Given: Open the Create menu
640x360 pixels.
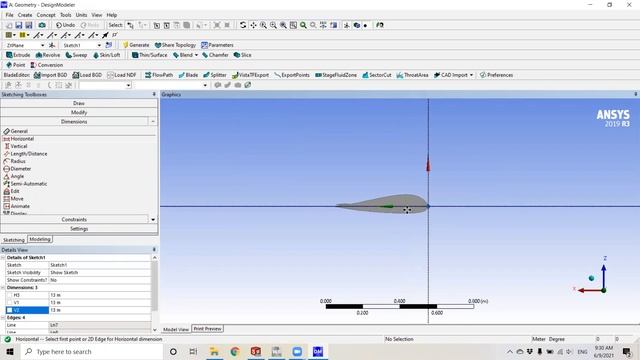Looking at the screenshot, I should (25, 15).
